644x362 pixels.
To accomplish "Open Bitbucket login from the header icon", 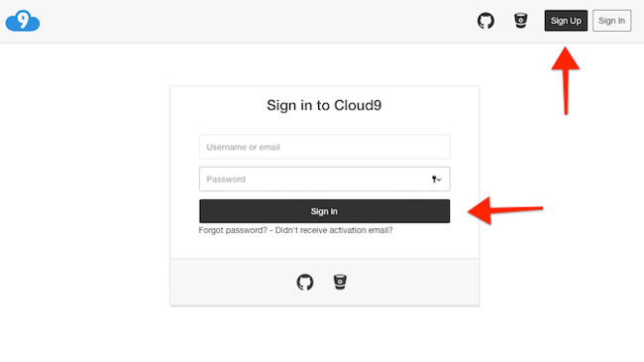I will coord(521,20).
